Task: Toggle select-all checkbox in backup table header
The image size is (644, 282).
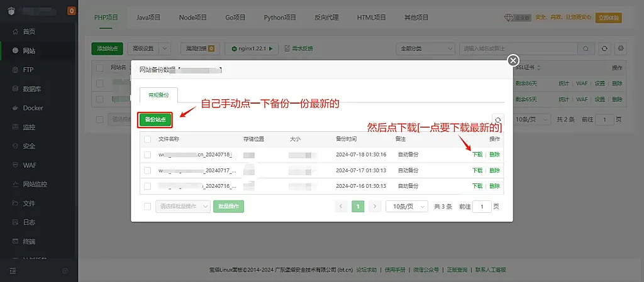Action: (148, 138)
